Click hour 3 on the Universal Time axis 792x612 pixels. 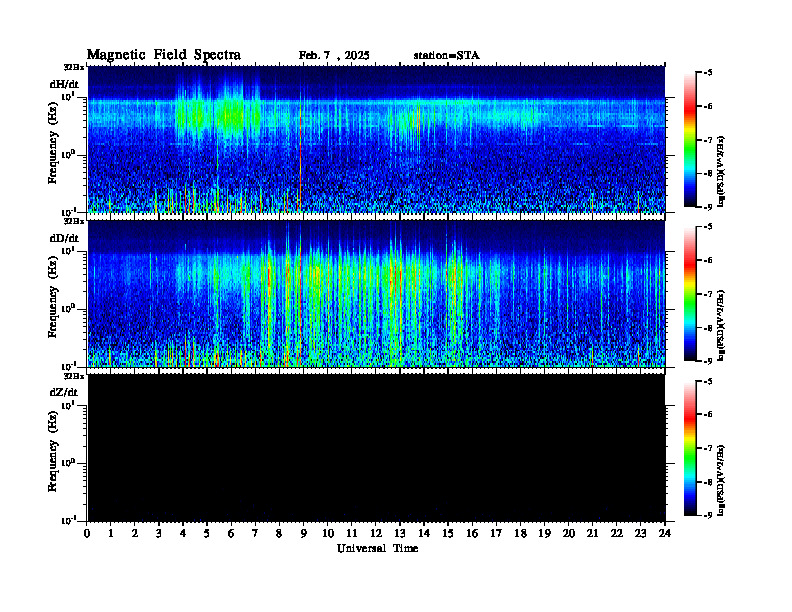(159, 534)
